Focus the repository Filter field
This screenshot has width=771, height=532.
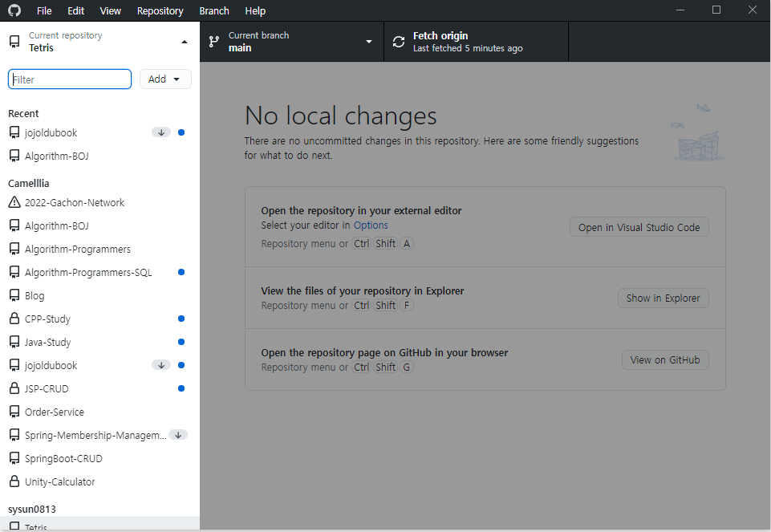point(70,79)
